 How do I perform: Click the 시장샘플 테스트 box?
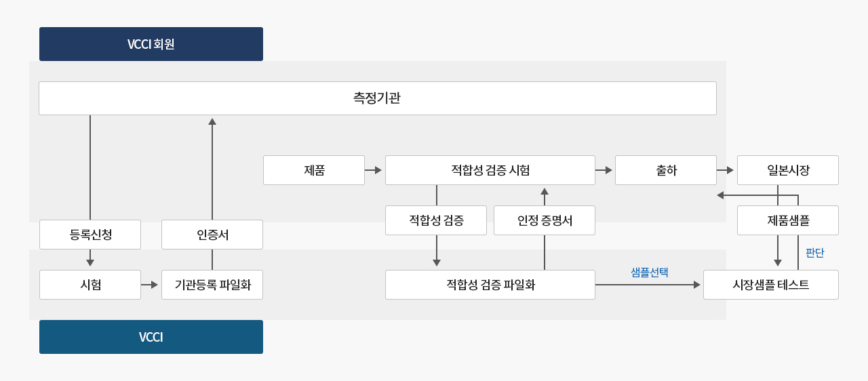click(770, 285)
